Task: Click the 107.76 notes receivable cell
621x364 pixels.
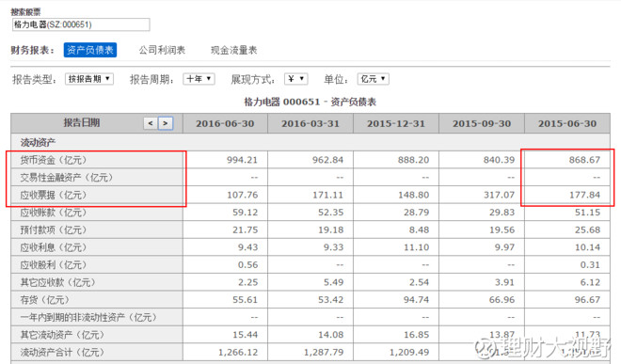Action: 225,195
